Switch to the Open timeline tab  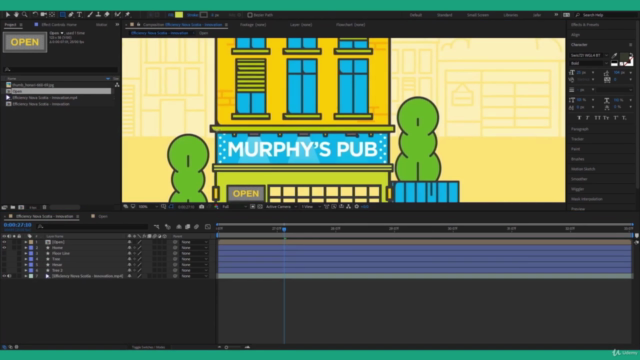(x=102, y=217)
